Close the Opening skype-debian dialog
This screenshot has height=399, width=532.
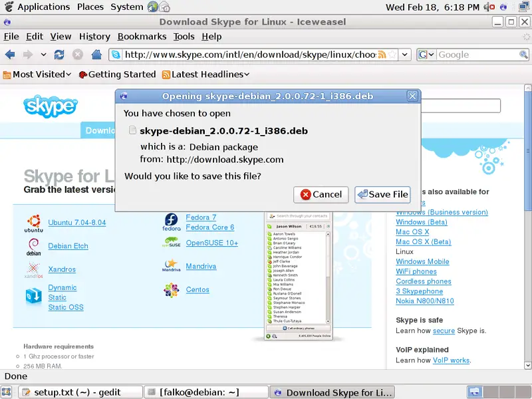pyautogui.click(x=412, y=96)
